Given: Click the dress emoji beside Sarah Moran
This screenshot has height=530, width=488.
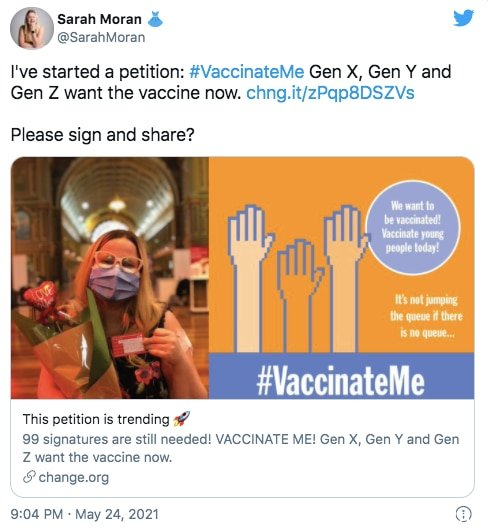Looking at the screenshot, I should [155, 19].
